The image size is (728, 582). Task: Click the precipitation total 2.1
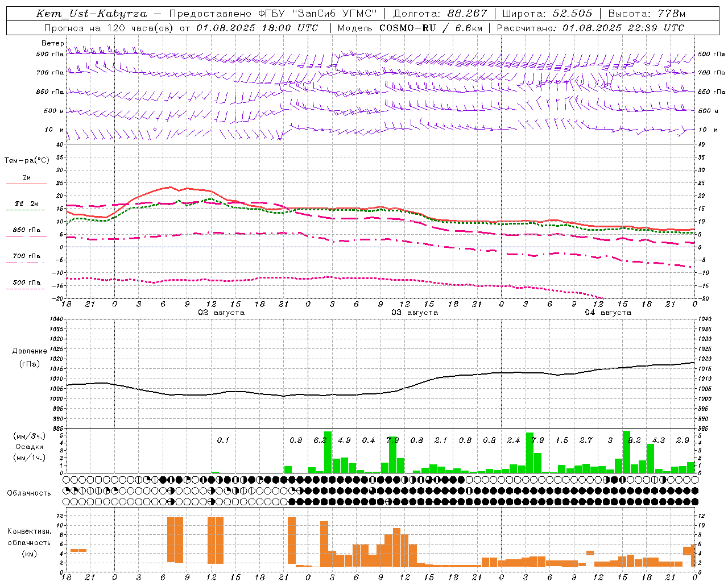tap(441, 440)
